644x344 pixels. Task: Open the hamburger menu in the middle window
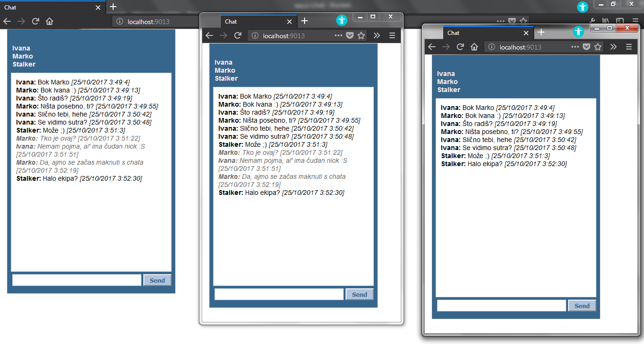point(392,35)
